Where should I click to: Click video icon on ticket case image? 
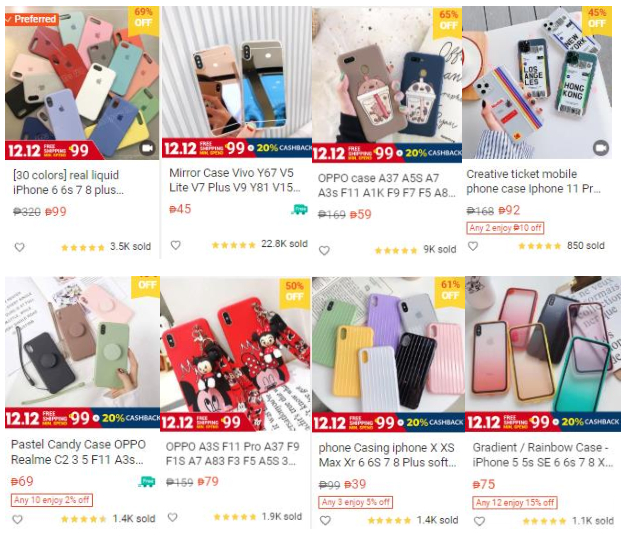click(x=601, y=148)
